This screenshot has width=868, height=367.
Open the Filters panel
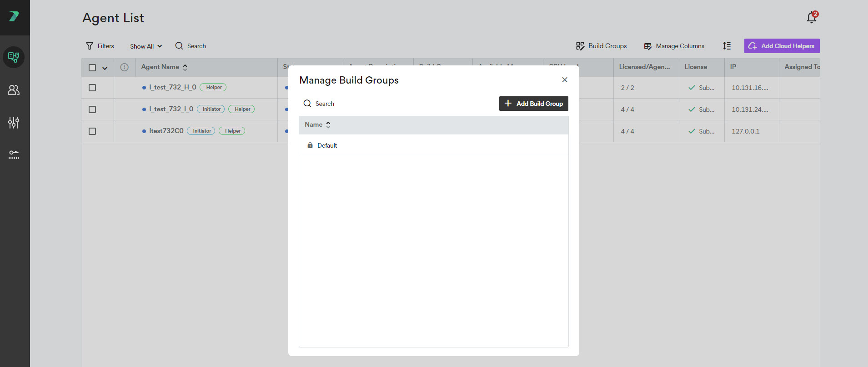(100, 46)
